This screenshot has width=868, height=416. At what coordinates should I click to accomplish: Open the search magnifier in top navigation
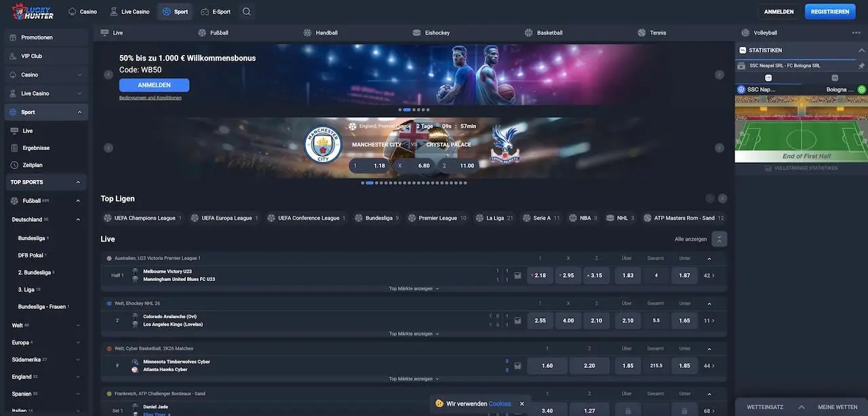coord(246,12)
